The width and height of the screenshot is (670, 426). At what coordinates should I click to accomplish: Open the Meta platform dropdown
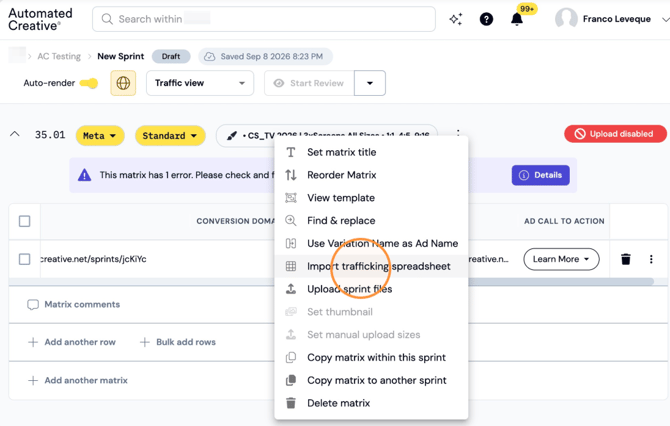(x=100, y=136)
